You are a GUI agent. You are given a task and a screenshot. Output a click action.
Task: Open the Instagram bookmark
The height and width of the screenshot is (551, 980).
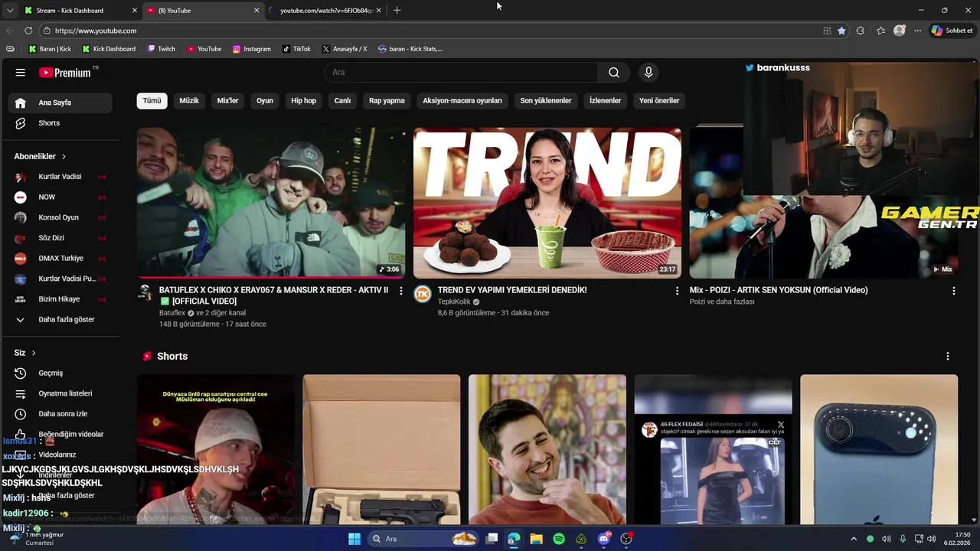tap(252, 49)
